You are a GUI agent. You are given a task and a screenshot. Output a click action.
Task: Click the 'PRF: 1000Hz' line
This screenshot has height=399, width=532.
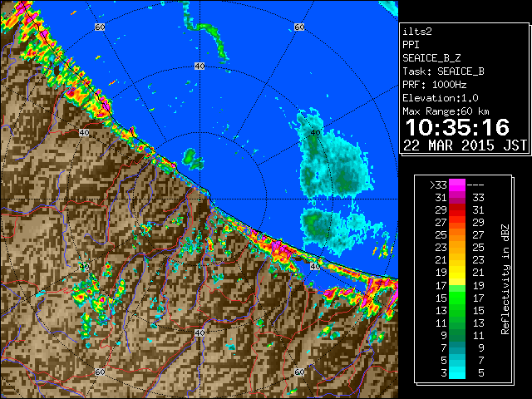click(435, 85)
